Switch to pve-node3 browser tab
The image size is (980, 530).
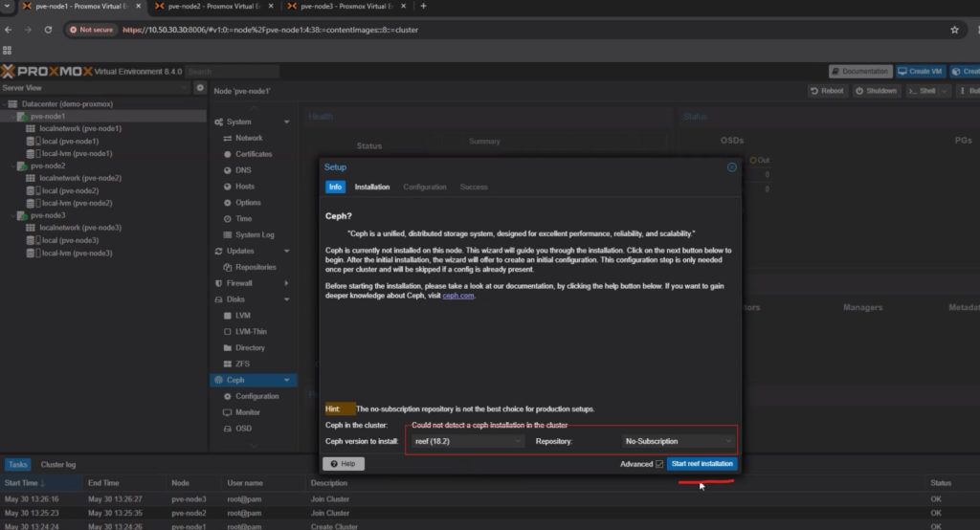click(x=345, y=7)
